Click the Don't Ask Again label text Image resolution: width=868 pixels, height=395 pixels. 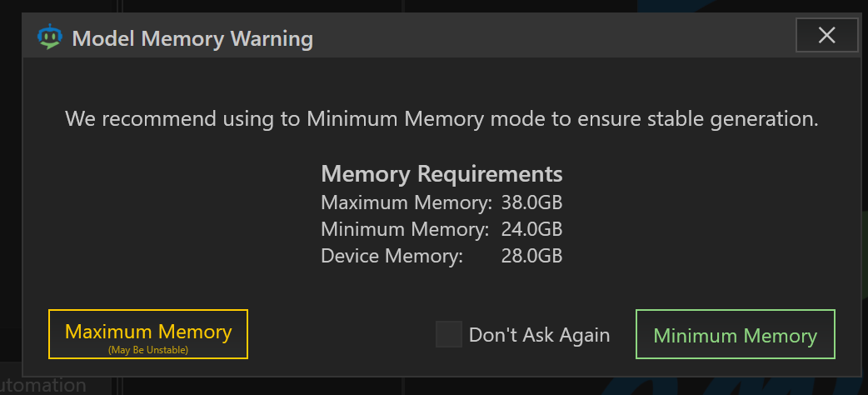click(x=539, y=335)
